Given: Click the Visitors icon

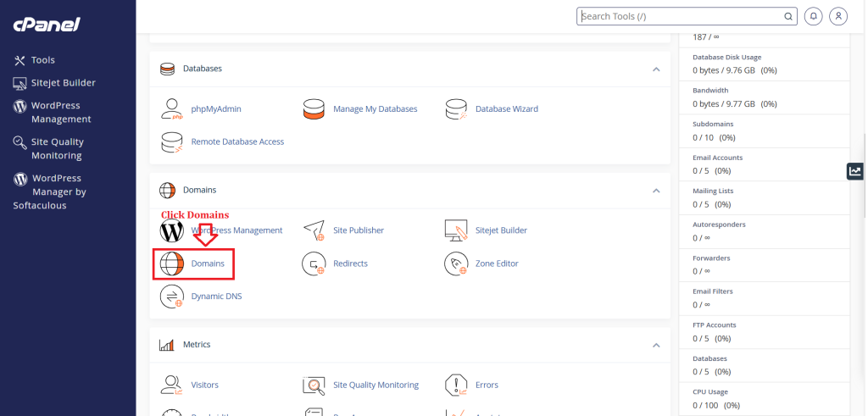Looking at the screenshot, I should 171,385.
